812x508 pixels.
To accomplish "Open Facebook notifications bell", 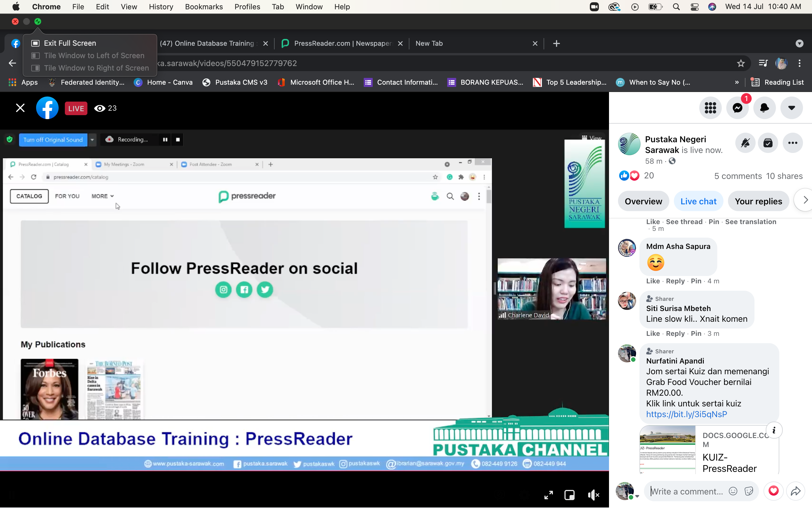I will coord(764,108).
